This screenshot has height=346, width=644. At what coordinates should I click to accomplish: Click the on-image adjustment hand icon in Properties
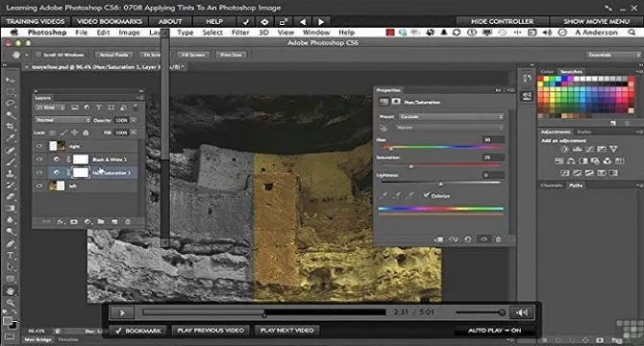pos(384,128)
